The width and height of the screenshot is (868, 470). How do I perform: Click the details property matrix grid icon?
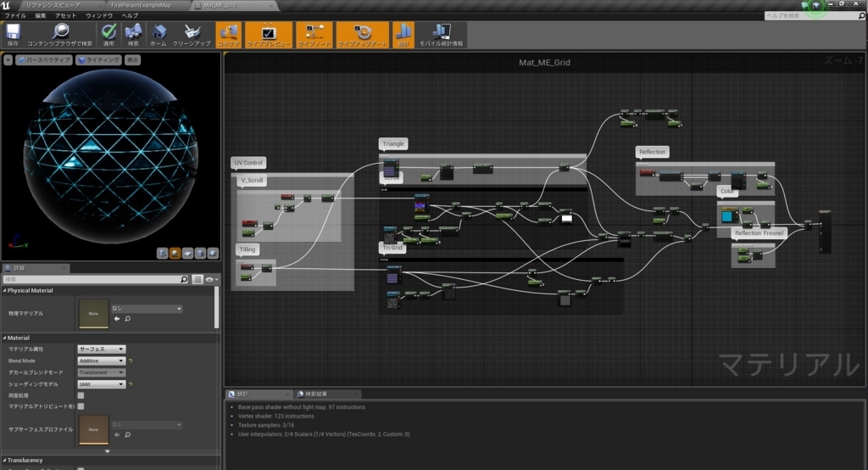[198, 279]
